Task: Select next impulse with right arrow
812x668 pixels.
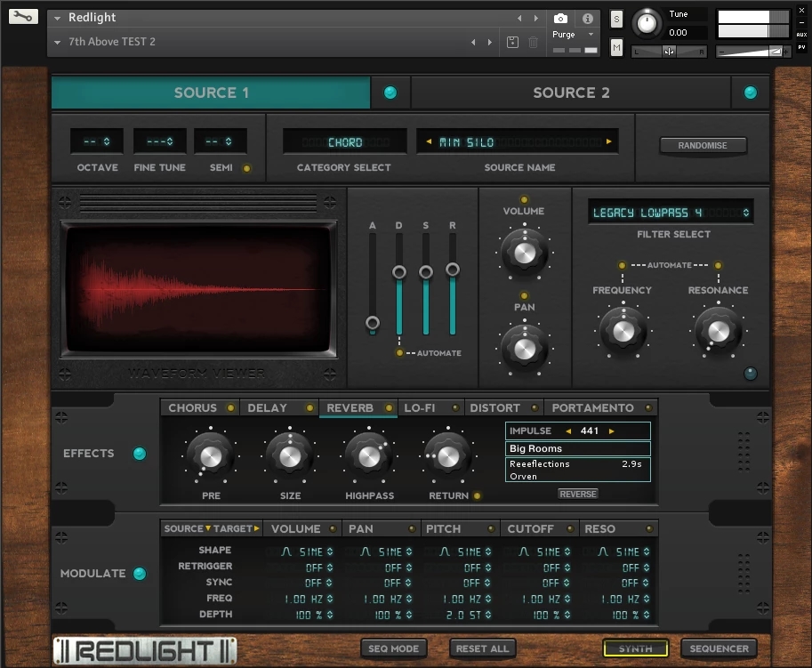Action: click(x=612, y=431)
